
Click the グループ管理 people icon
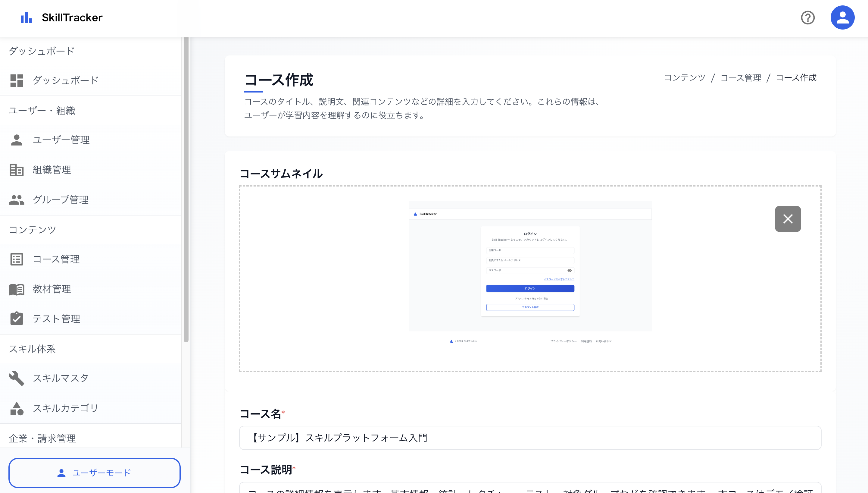pyautogui.click(x=17, y=200)
